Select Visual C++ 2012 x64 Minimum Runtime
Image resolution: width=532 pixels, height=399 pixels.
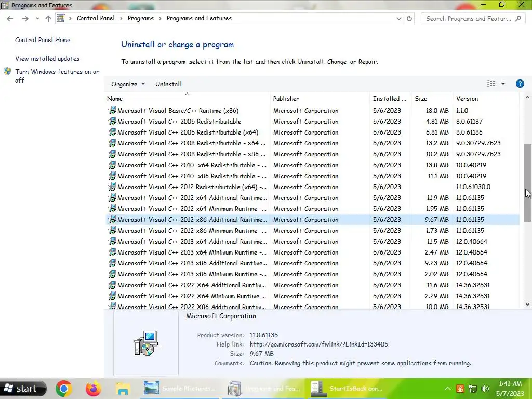(x=312, y=209)
